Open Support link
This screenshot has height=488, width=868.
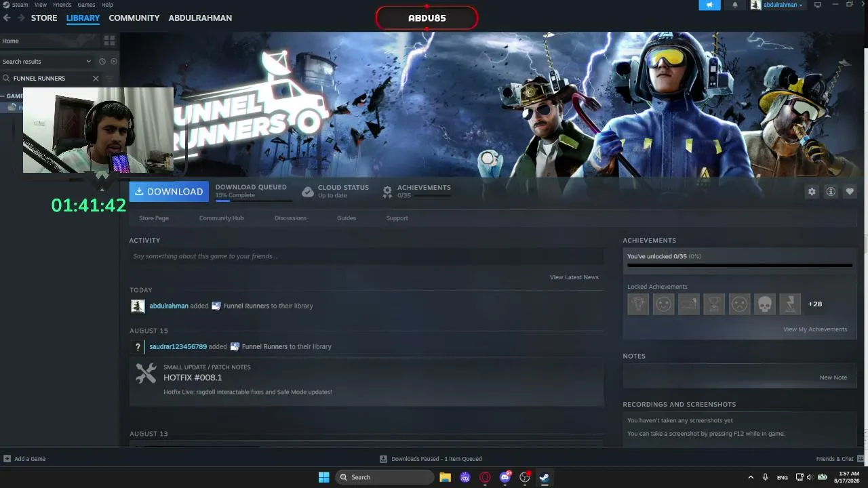point(397,218)
